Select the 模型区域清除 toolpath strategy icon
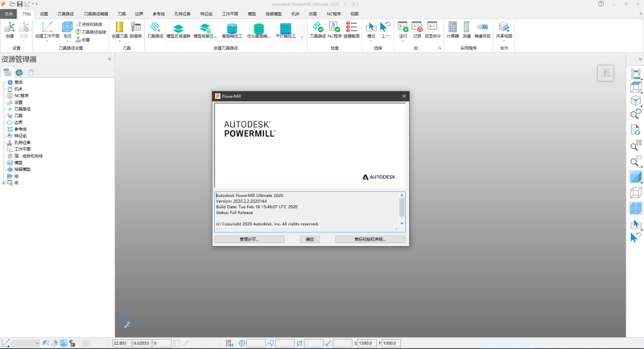This screenshot has height=349, width=644. (x=179, y=28)
